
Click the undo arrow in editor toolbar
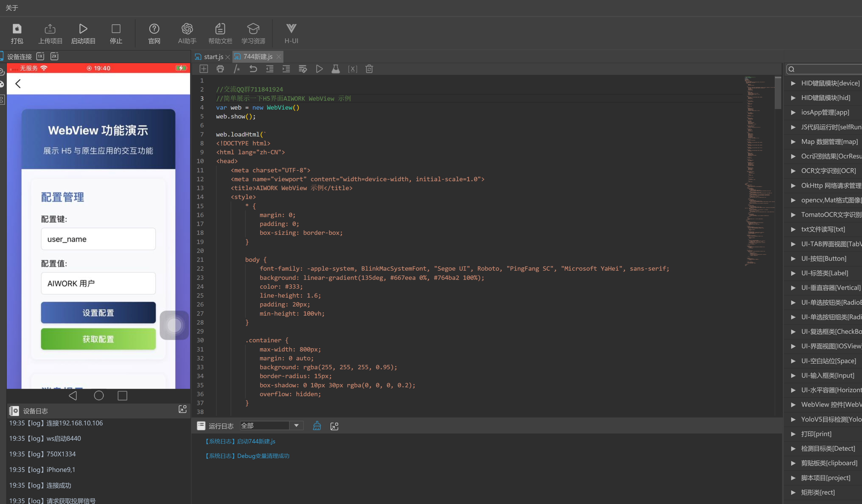[x=253, y=69]
